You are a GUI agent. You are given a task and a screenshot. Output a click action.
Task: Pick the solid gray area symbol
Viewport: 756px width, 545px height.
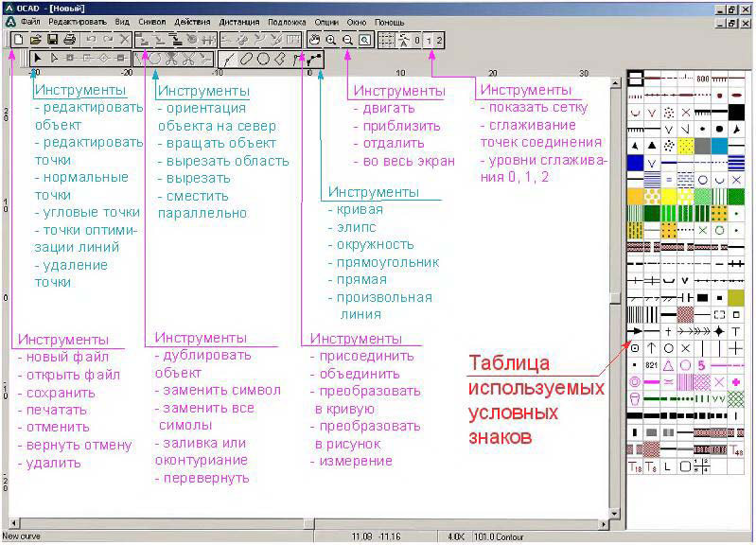coord(702,146)
